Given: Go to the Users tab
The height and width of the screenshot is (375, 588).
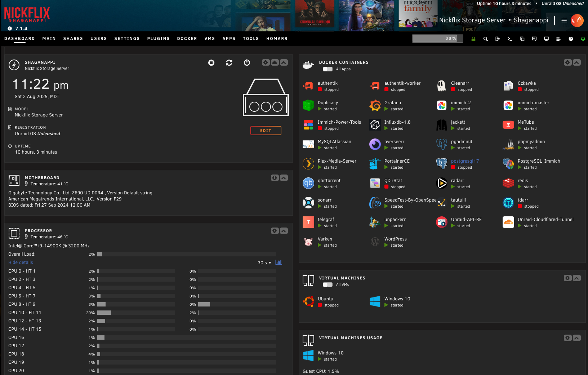Looking at the screenshot, I should coord(99,39).
